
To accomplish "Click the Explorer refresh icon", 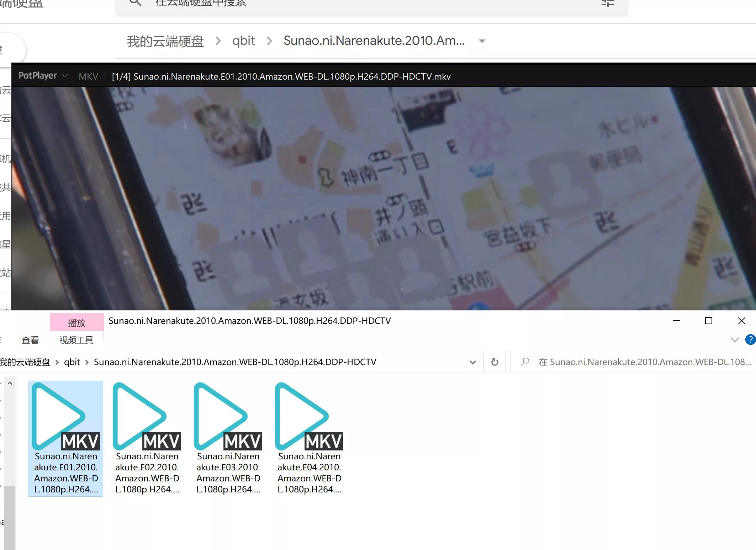I will coord(495,362).
